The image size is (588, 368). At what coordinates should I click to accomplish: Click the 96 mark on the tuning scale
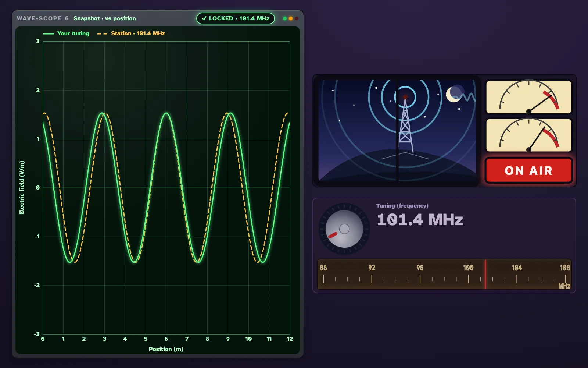point(420,268)
